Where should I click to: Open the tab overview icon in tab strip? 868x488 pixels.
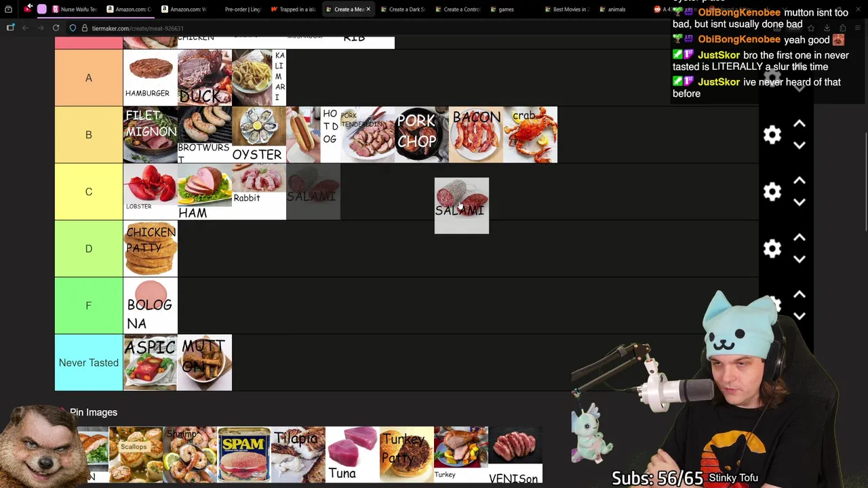(x=8, y=9)
